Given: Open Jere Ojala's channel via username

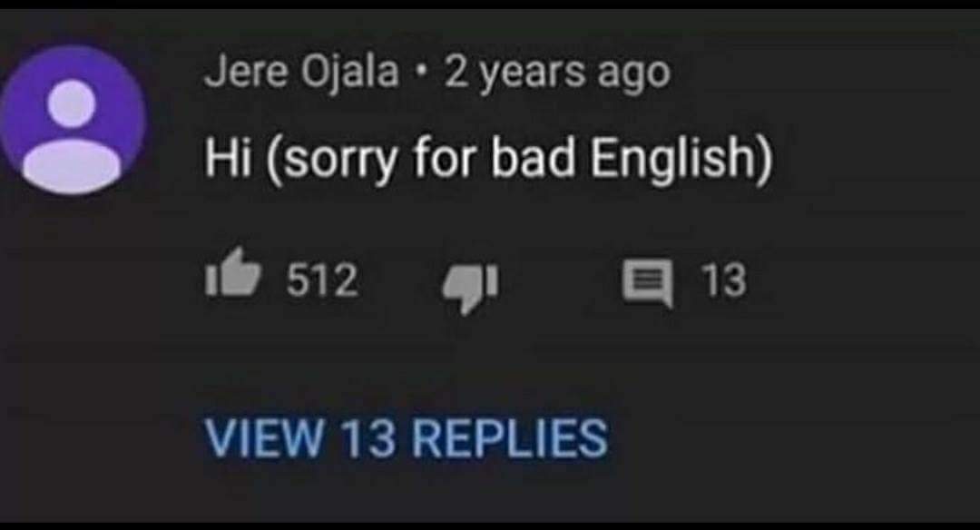Looking at the screenshot, I should [x=301, y=72].
